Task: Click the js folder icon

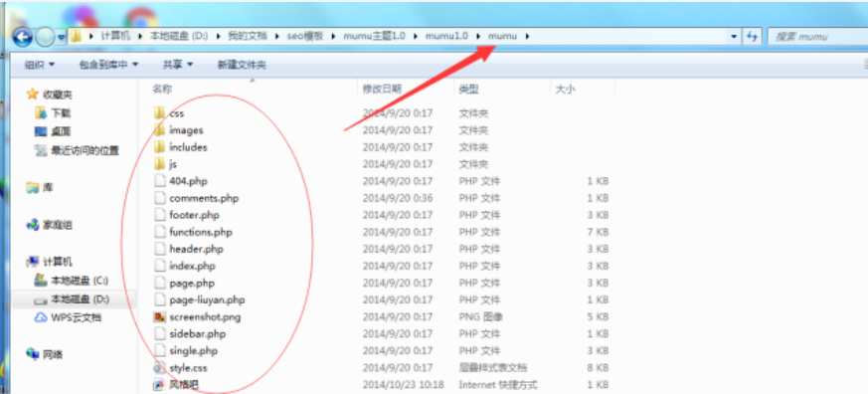Action: click(159, 164)
